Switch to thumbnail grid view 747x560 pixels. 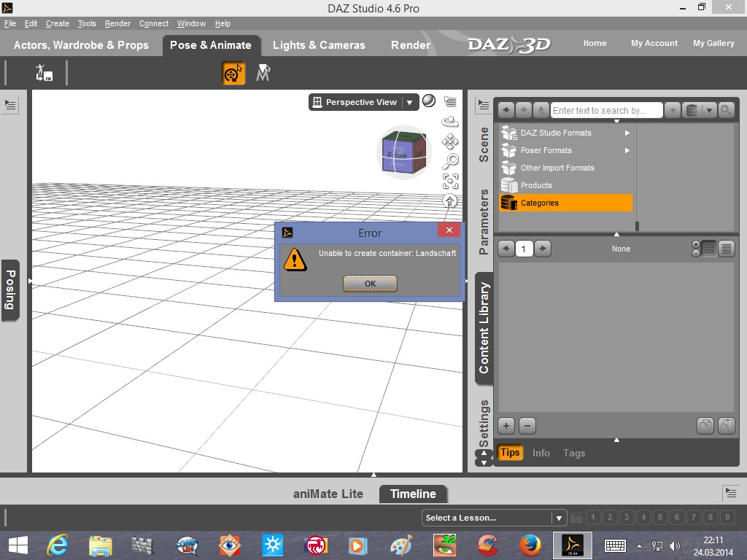[709, 249]
